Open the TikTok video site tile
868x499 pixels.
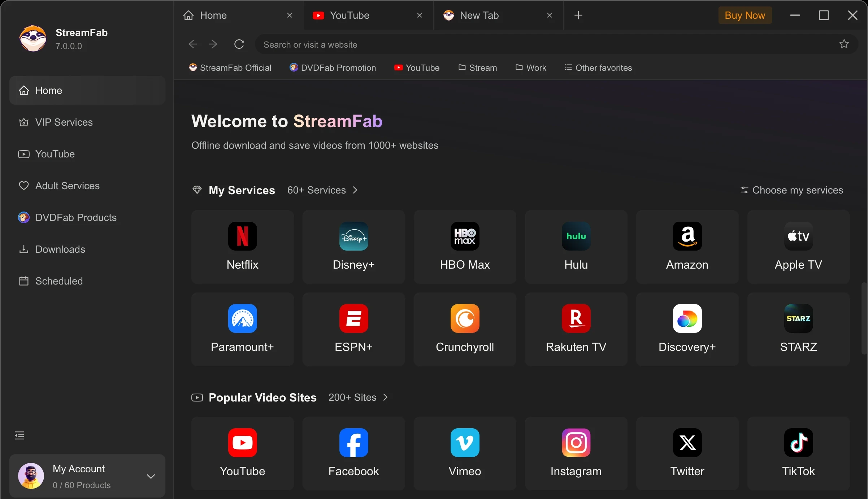tap(798, 454)
